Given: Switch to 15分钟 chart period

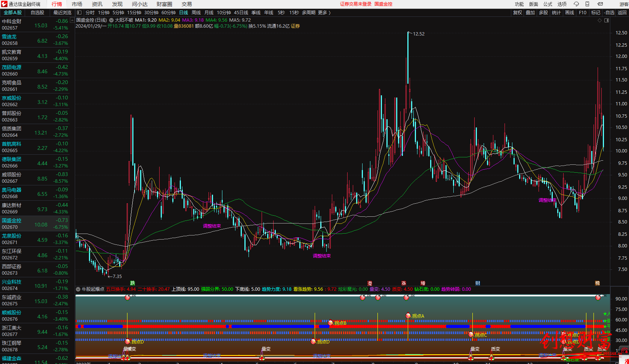Looking at the screenshot, I should coord(134,13).
